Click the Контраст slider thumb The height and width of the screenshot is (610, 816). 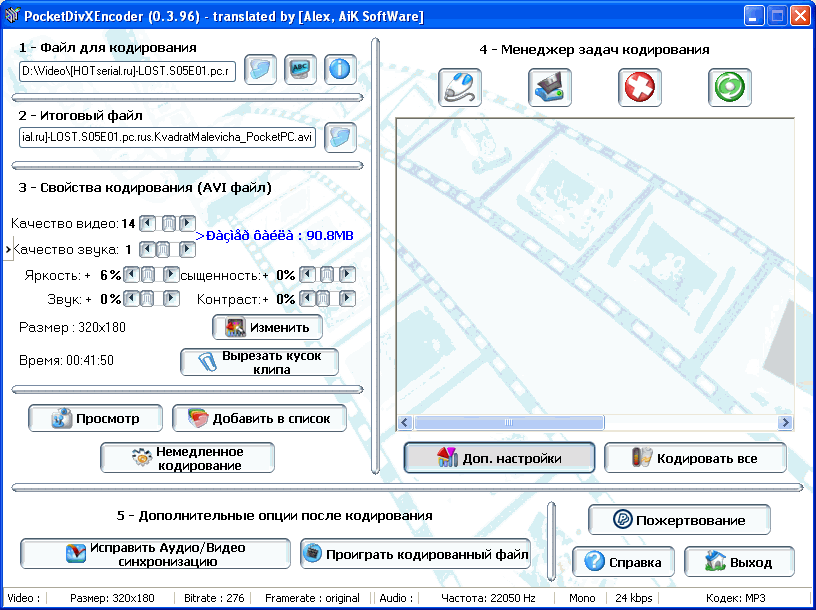point(323,299)
